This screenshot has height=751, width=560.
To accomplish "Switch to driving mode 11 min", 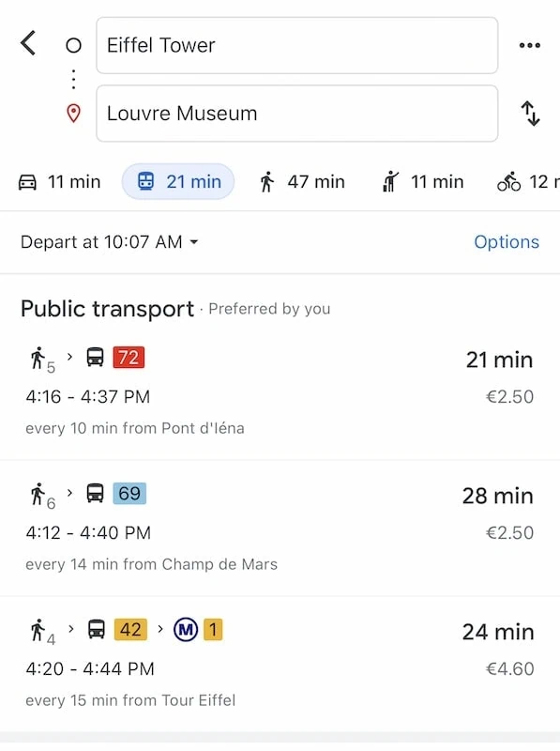I will point(60,182).
